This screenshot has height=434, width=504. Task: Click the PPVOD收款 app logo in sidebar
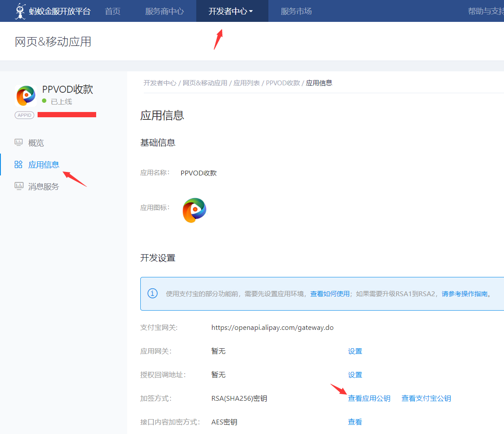26,95
